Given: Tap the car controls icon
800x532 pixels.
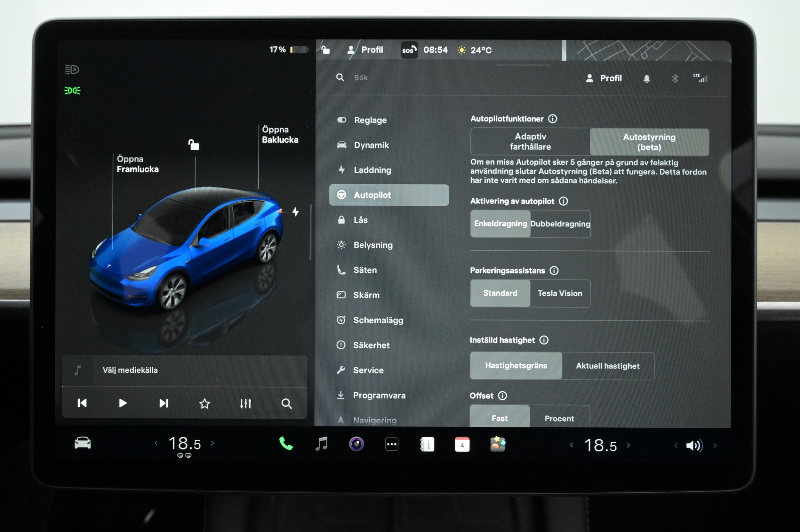Looking at the screenshot, I should click(83, 443).
